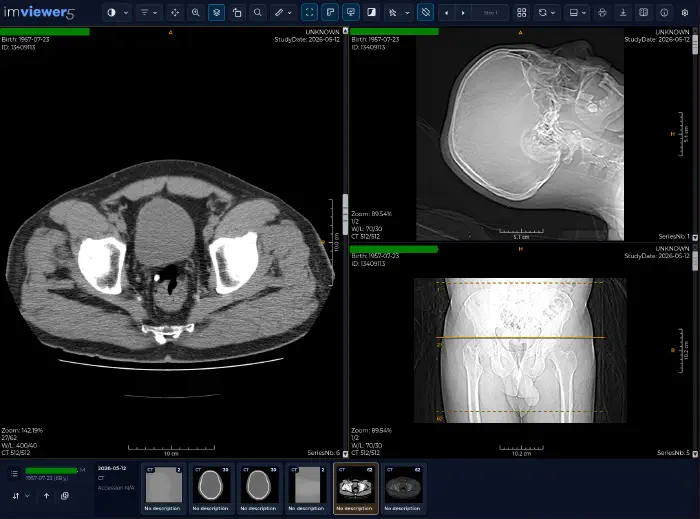Toggle the reference lines overlay button

click(330, 12)
